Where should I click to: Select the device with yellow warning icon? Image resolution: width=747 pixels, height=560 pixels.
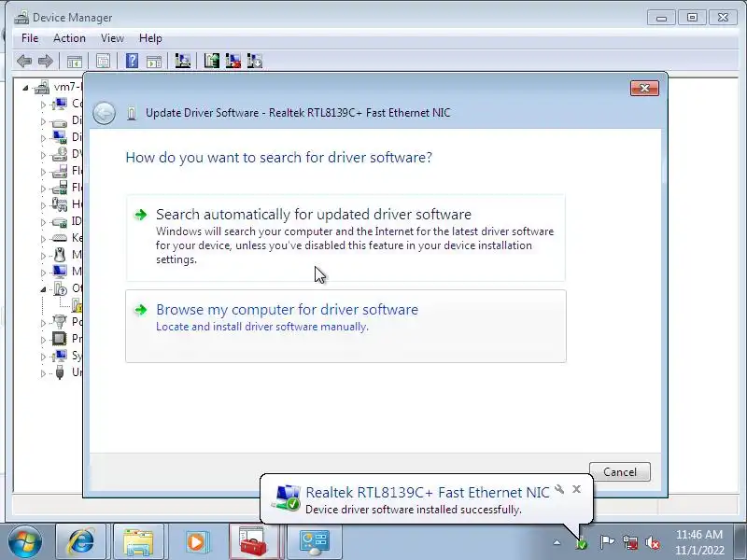(77, 305)
